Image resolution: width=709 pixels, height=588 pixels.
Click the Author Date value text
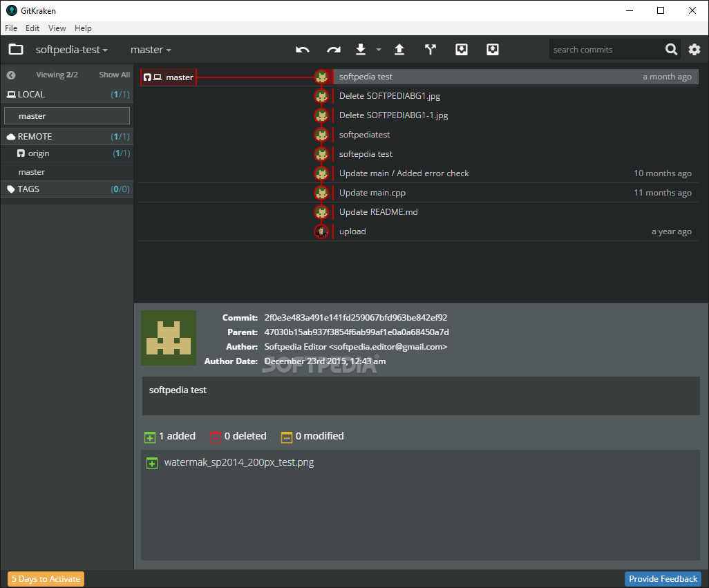click(325, 361)
